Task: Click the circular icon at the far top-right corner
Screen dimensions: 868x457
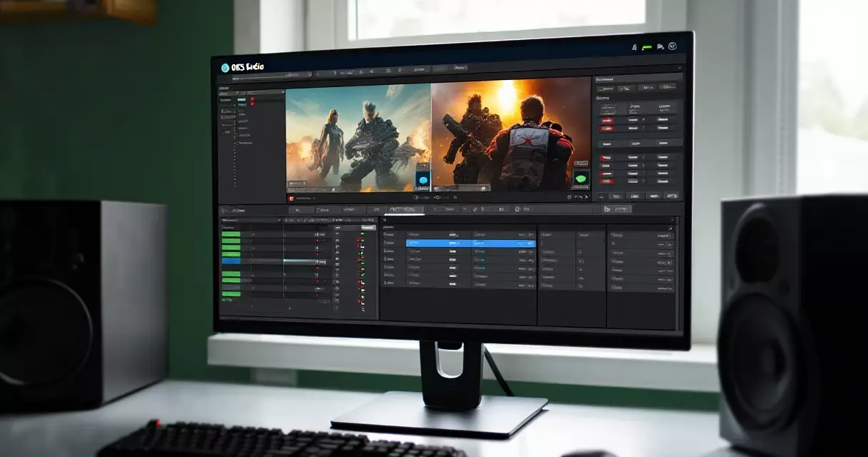Action: [x=672, y=46]
